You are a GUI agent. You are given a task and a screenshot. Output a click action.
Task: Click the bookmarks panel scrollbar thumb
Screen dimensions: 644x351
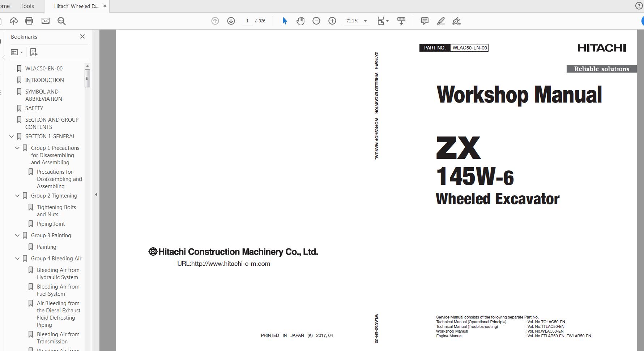coord(87,78)
